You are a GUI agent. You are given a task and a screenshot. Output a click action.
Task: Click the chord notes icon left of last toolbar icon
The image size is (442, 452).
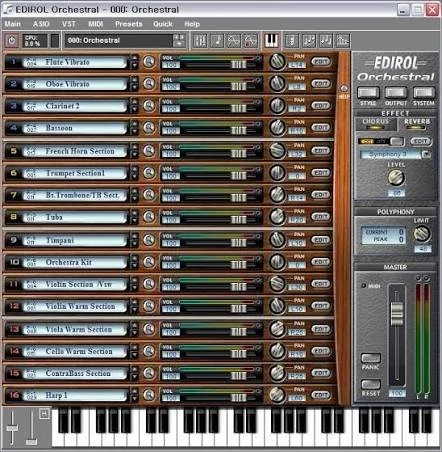tap(326, 41)
